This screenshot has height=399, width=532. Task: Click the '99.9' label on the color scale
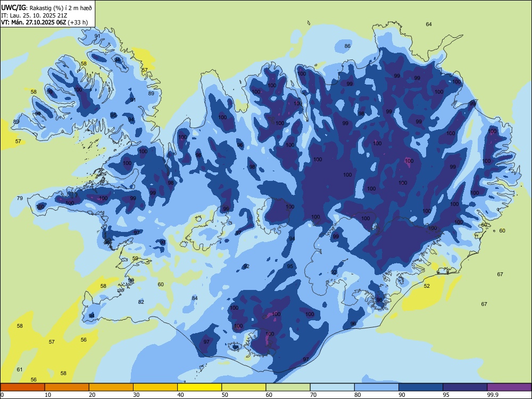click(493, 395)
